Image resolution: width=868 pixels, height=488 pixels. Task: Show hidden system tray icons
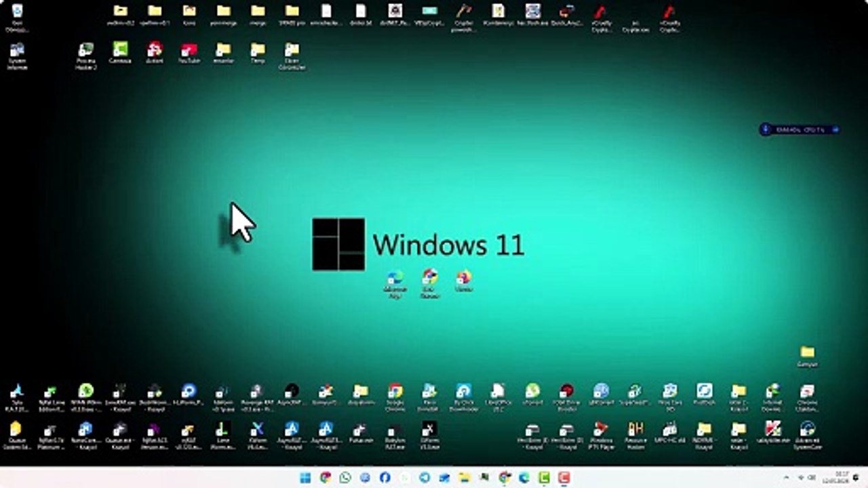(x=787, y=478)
